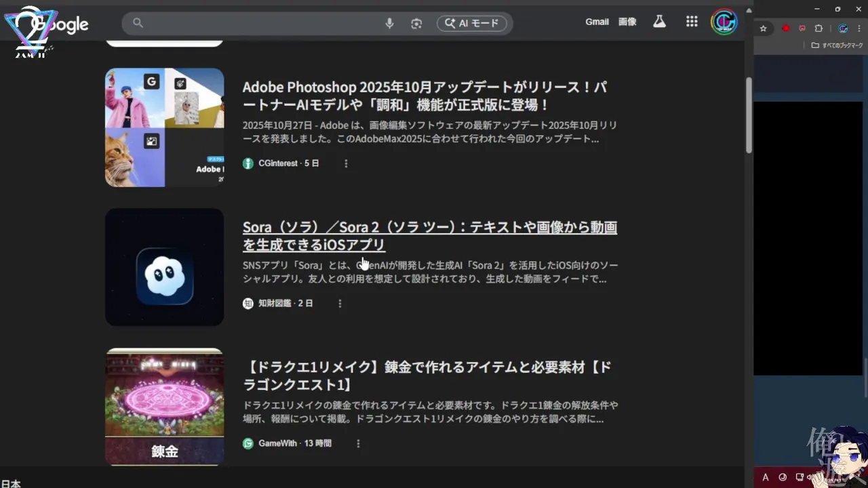Click the 知財図鑑 source name text
The height and width of the screenshot is (488, 868).
click(275, 303)
